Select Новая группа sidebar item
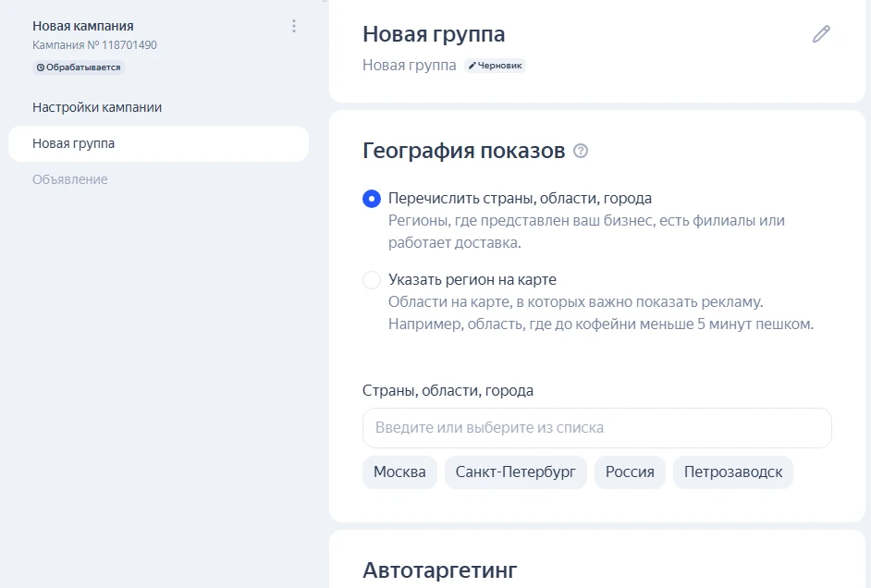Screen dimensions: 871x588 [x=74, y=143]
